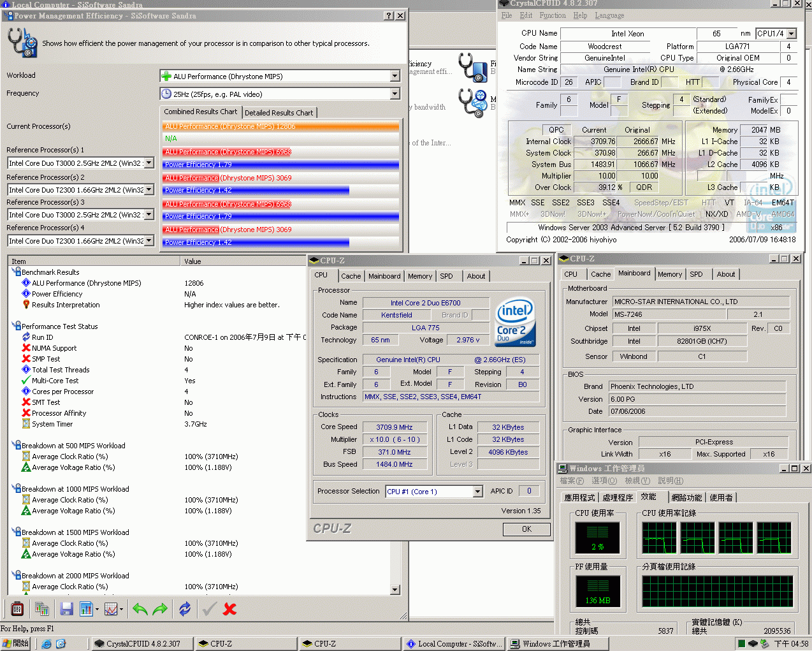Click the Item column header in Sandra list
The height and width of the screenshot is (651, 812).
tap(94, 261)
